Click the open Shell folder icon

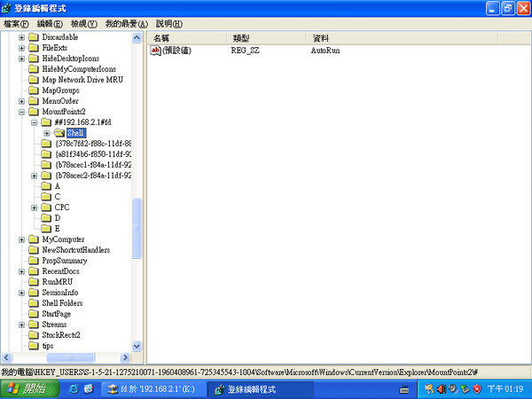tap(59, 133)
